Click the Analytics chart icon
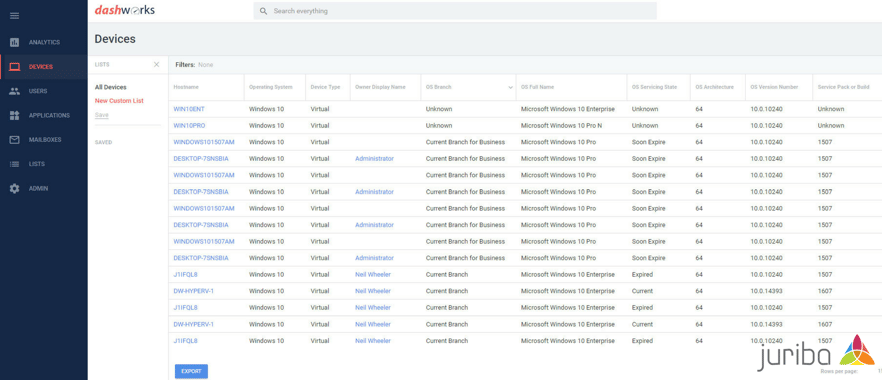This screenshot has height=380, width=882. pos(15,42)
